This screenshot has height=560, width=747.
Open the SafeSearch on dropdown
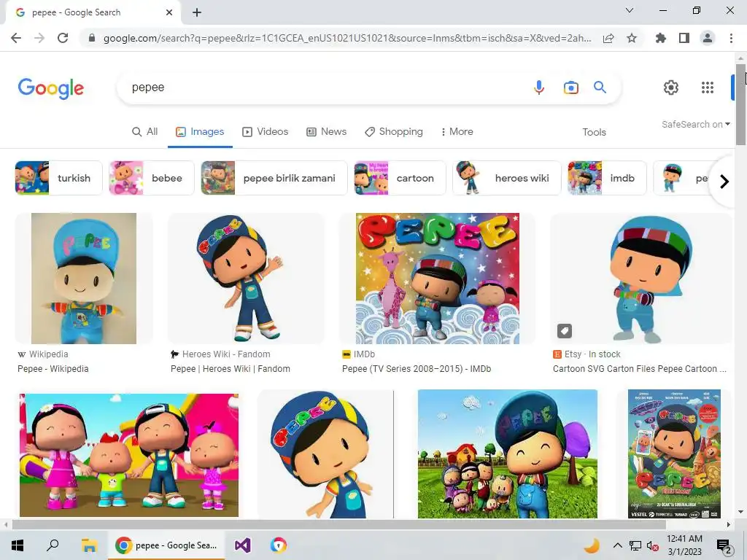coord(695,124)
